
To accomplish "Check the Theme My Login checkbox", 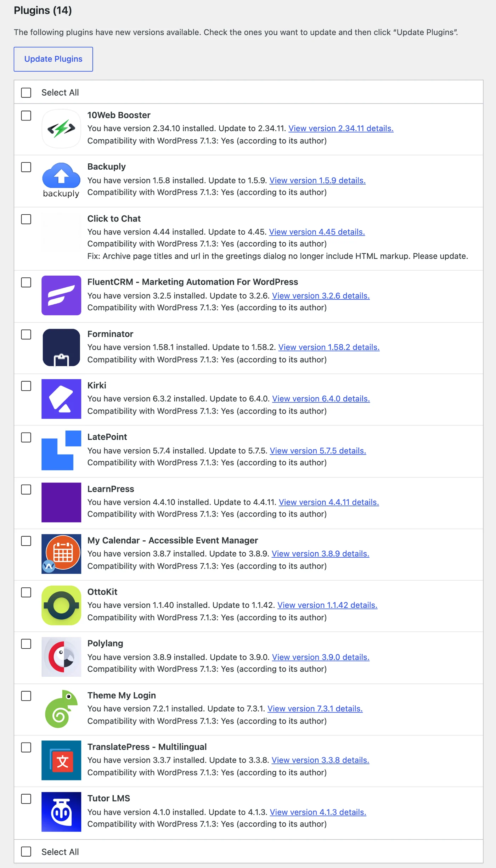I will (26, 696).
